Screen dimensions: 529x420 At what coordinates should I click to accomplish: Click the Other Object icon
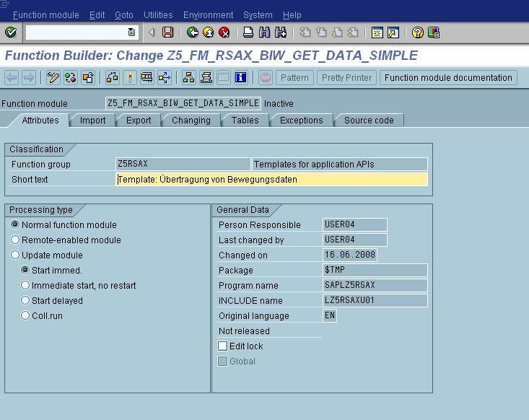pyautogui.click(x=88, y=78)
